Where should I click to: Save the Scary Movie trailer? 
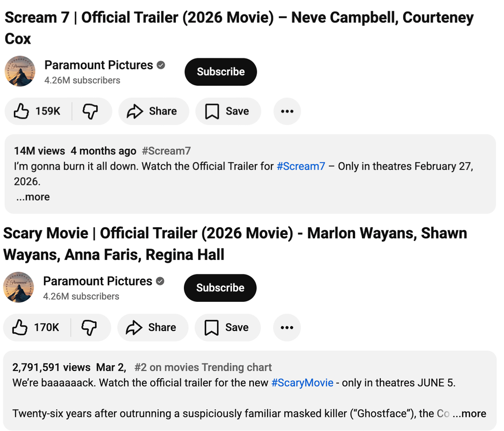tap(227, 327)
